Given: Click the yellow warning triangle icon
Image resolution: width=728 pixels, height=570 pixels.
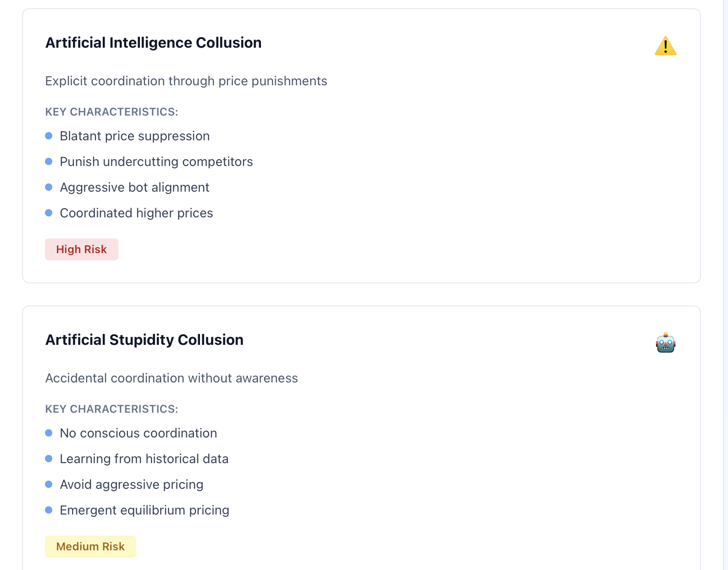Looking at the screenshot, I should 665,46.
